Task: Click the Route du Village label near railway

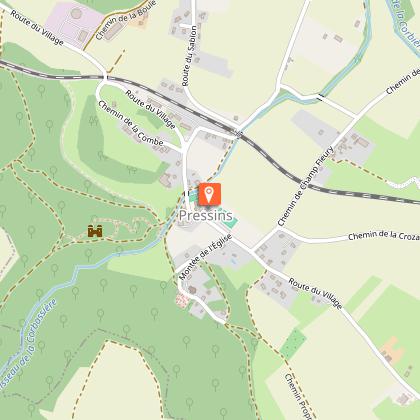Action: [x=150, y=109]
